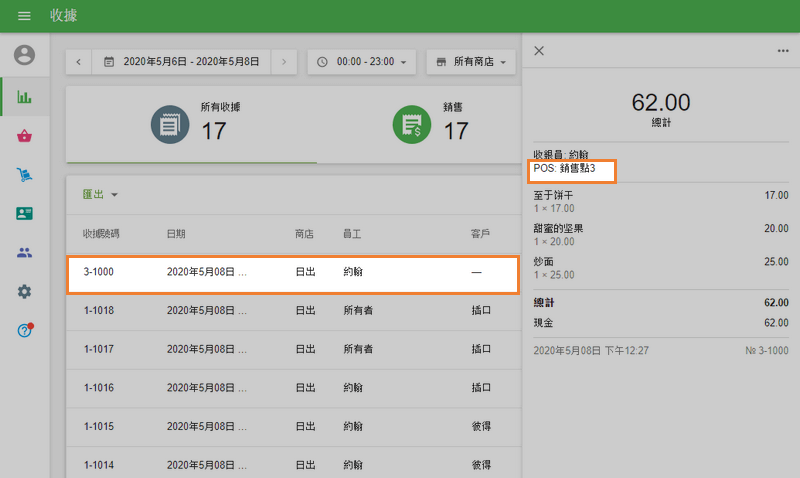The width and height of the screenshot is (800, 478).
Task: Expand the 00:00 - 23:00 time dropdown
Action: point(362,62)
